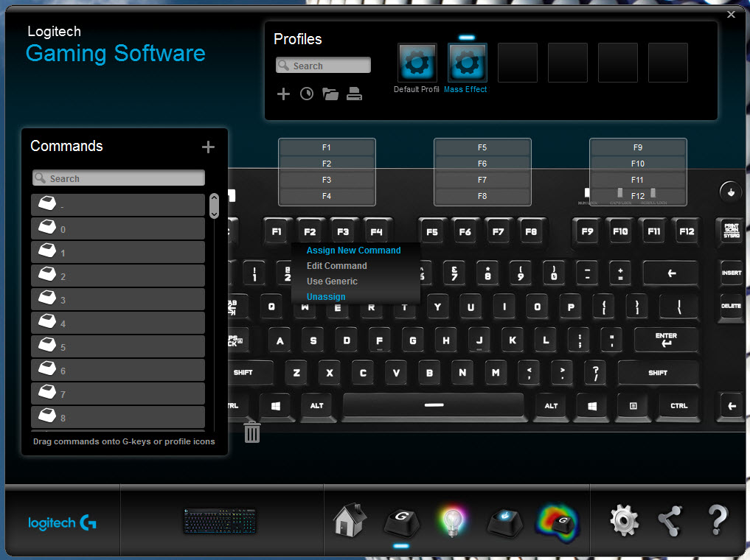Choose Unassign in context menu

click(326, 297)
